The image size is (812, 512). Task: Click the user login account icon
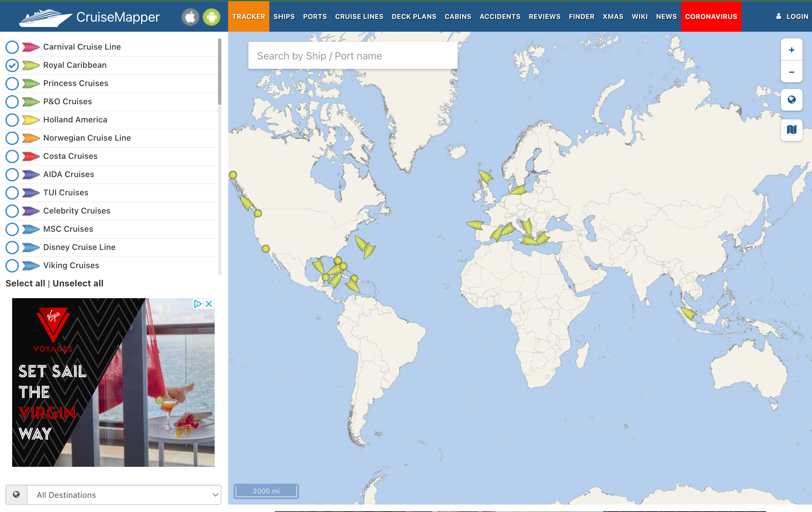(x=778, y=16)
